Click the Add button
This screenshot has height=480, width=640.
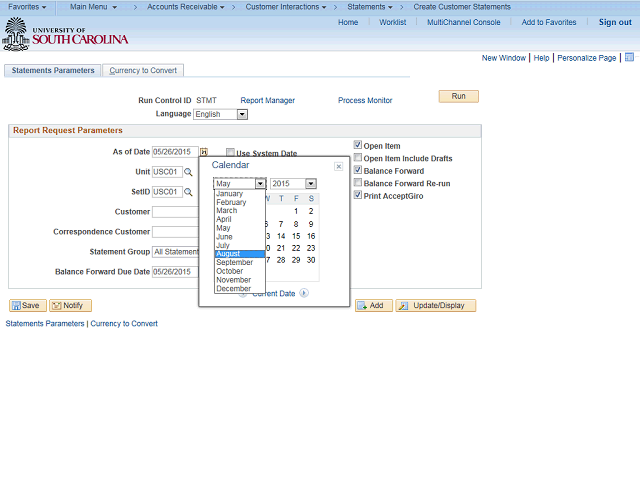(x=373, y=305)
